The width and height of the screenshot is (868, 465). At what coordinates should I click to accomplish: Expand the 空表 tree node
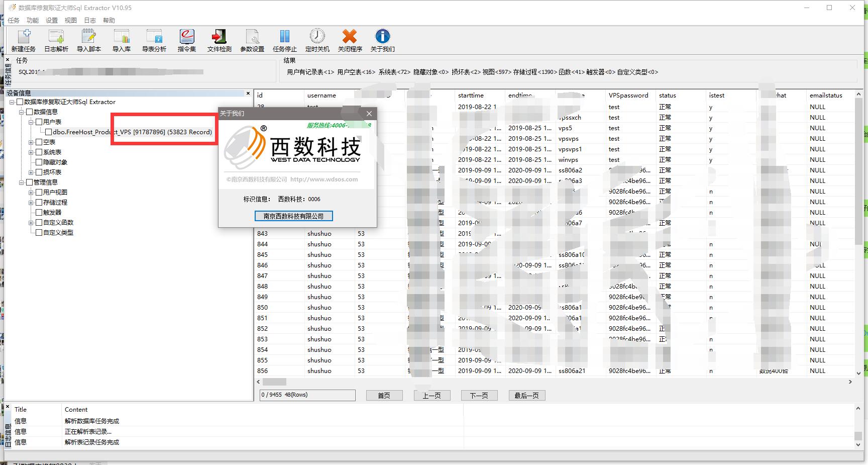click(31, 142)
